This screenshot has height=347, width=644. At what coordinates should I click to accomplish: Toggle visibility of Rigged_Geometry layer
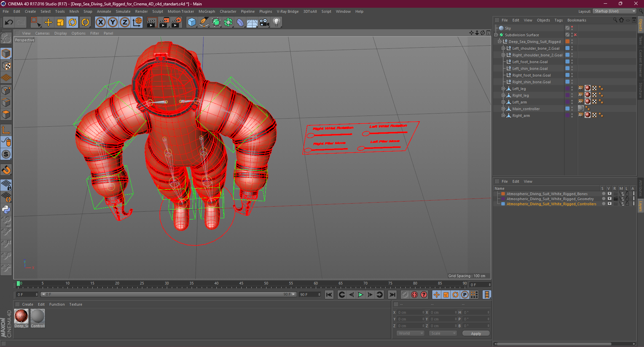[609, 199]
